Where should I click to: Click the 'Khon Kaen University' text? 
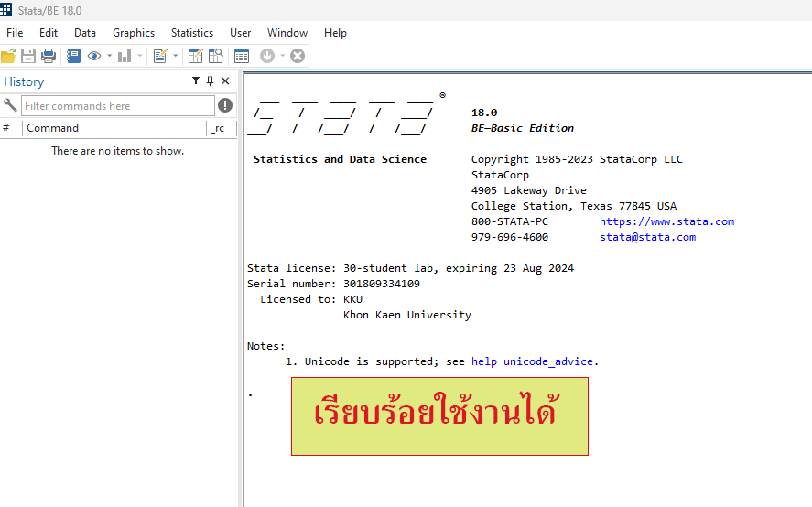407,315
